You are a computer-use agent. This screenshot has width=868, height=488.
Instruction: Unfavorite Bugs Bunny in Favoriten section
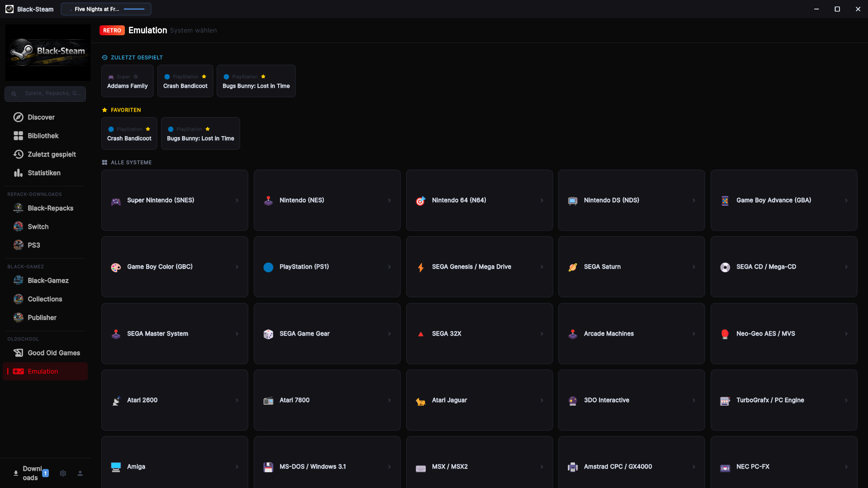(208, 129)
